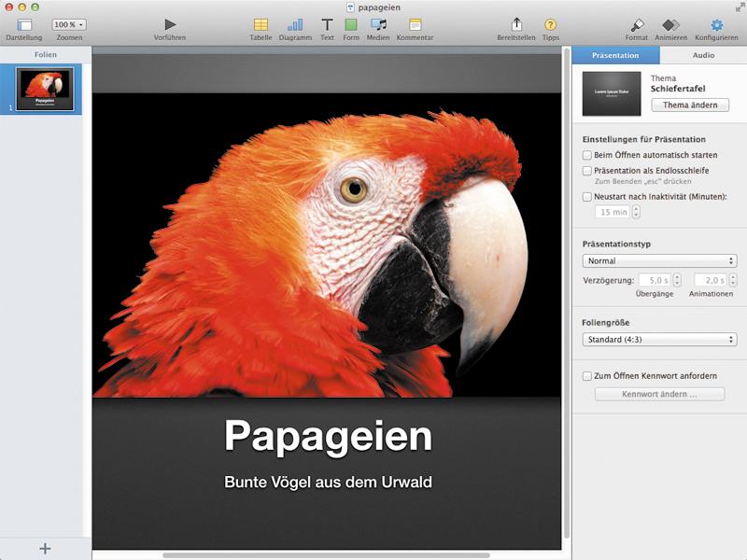Image resolution: width=747 pixels, height=560 pixels.
Task: Click the 15 min inactivity field
Action: (613, 212)
